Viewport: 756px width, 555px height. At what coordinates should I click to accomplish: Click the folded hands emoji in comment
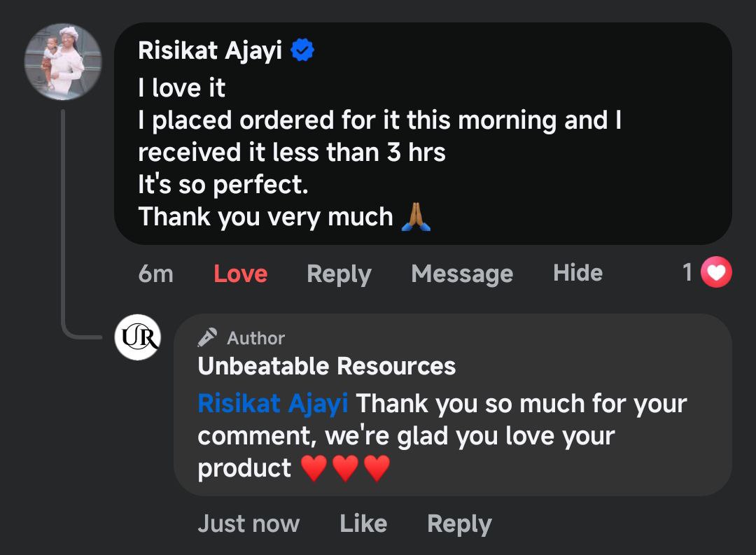click(x=416, y=217)
